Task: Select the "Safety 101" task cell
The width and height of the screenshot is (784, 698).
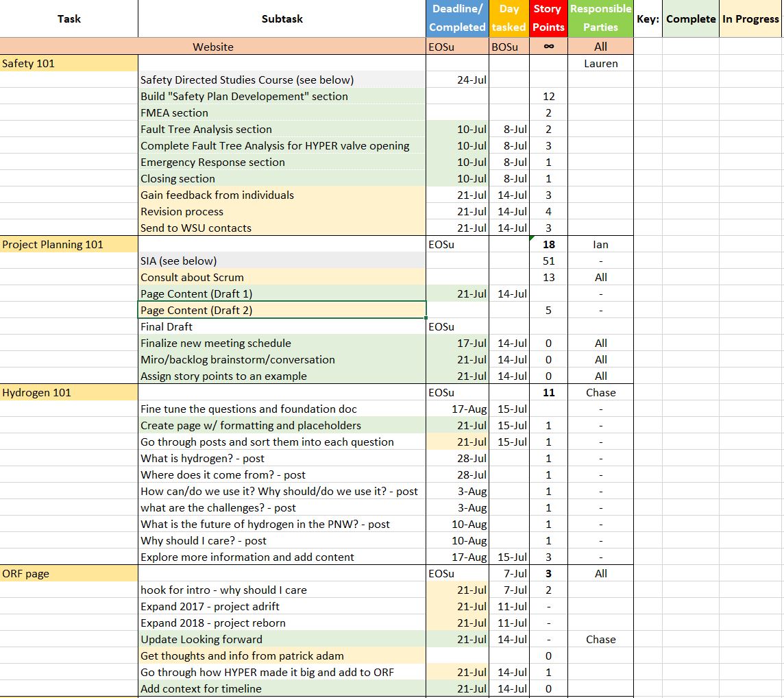Action: pos(69,64)
